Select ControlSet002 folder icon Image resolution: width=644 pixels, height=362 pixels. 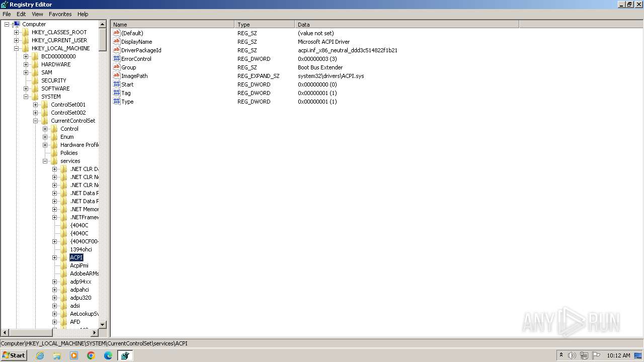[x=44, y=113]
